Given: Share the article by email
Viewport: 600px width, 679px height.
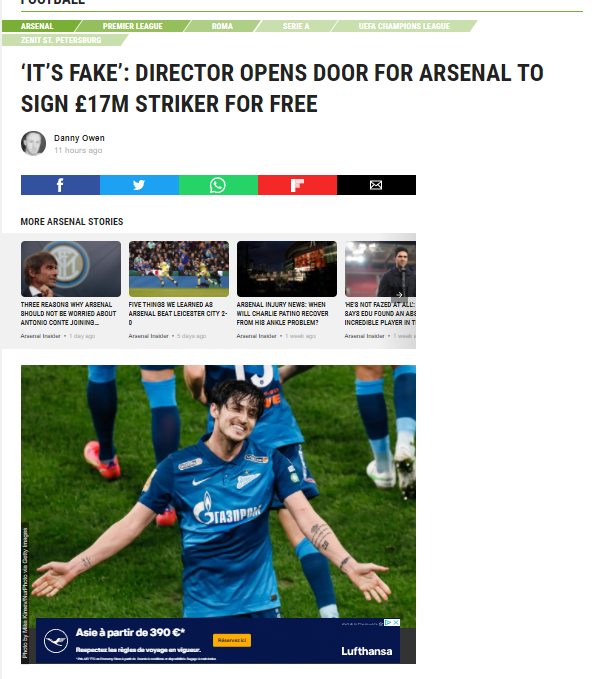Looking at the screenshot, I should (376, 185).
